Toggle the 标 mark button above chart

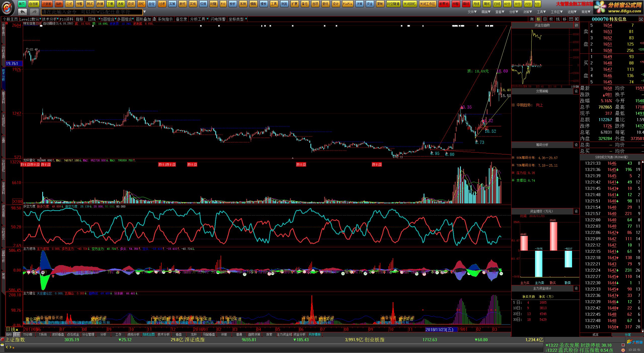click(x=538, y=19)
